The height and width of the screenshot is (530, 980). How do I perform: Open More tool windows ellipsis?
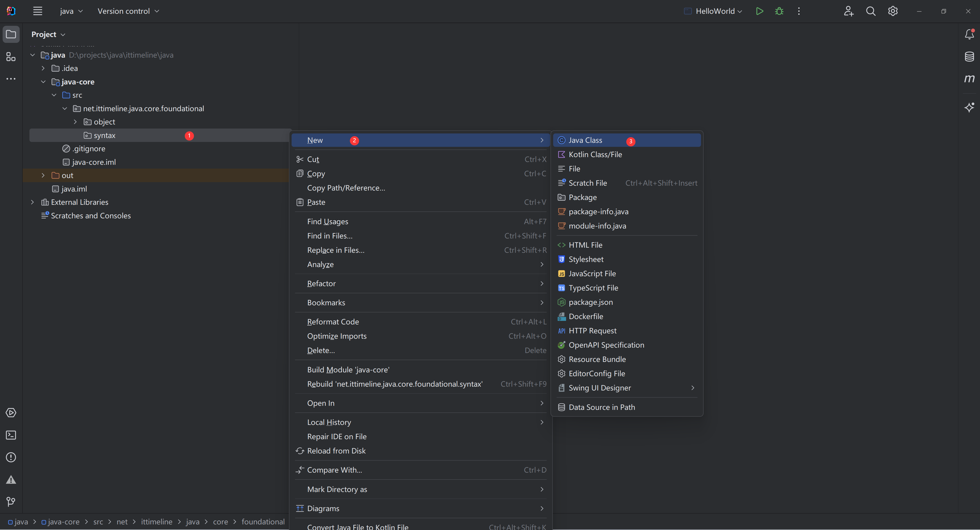[11, 79]
